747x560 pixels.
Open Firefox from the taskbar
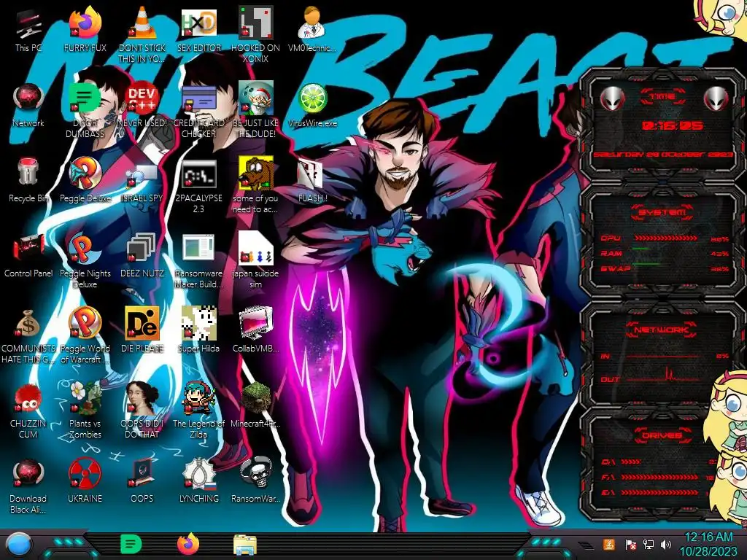pos(188,544)
